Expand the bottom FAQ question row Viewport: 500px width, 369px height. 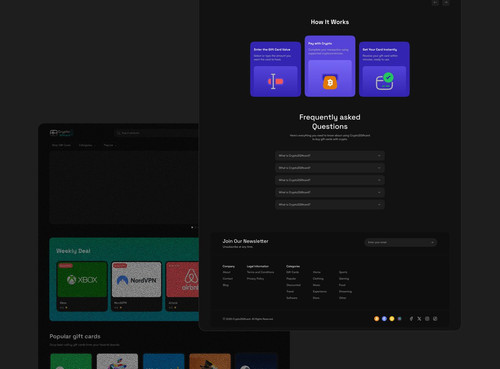(x=330, y=204)
